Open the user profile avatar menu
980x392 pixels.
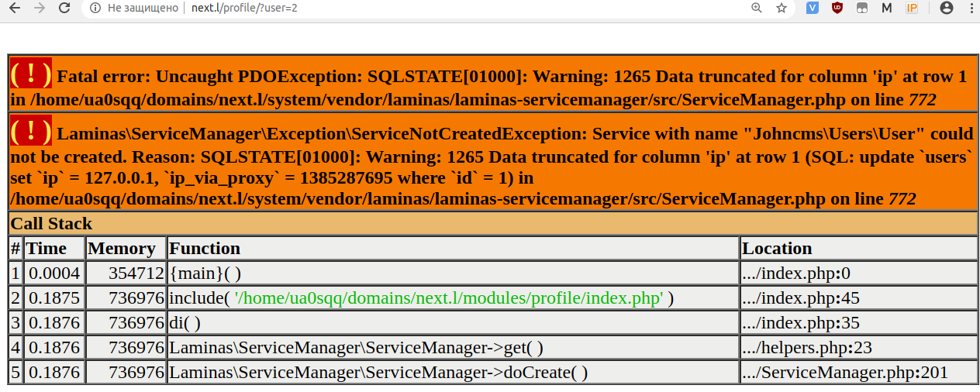coord(946,8)
